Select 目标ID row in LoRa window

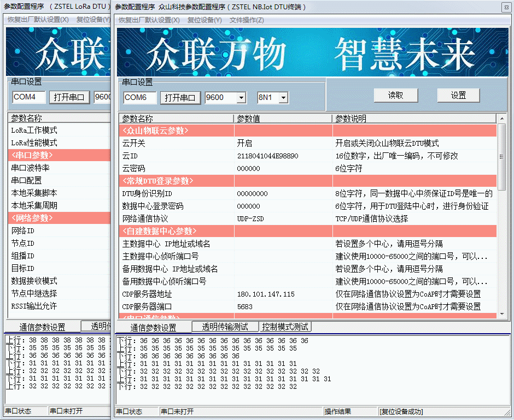(x=60, y=268)
